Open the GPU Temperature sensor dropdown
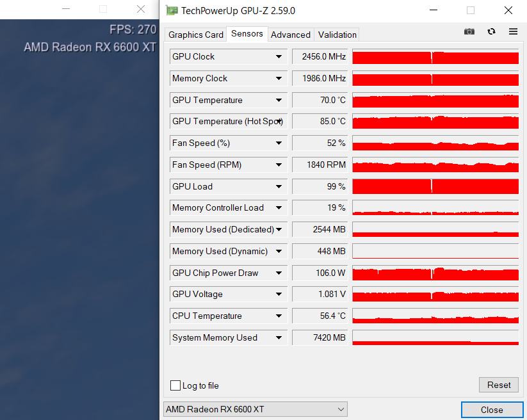 pos(279,100)
